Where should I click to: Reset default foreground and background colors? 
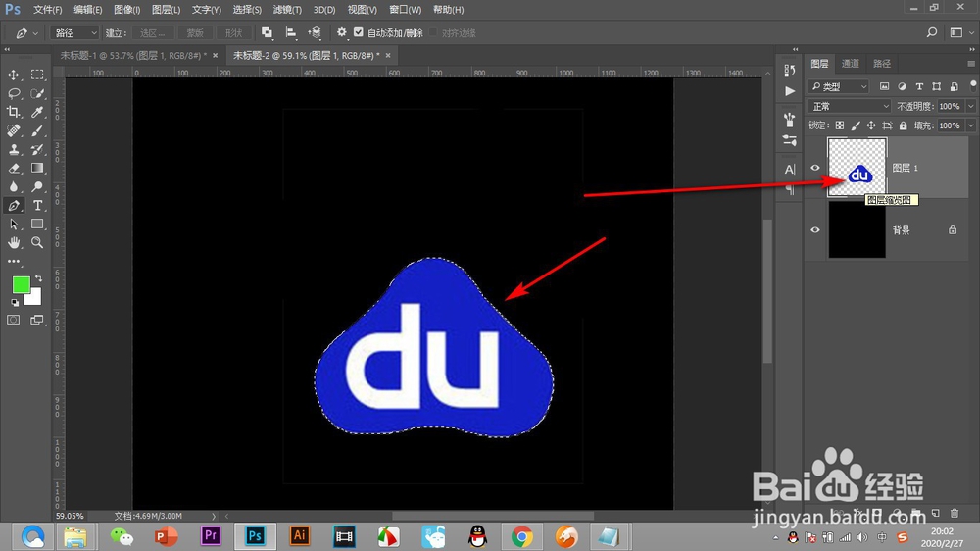tap(15, 303)
